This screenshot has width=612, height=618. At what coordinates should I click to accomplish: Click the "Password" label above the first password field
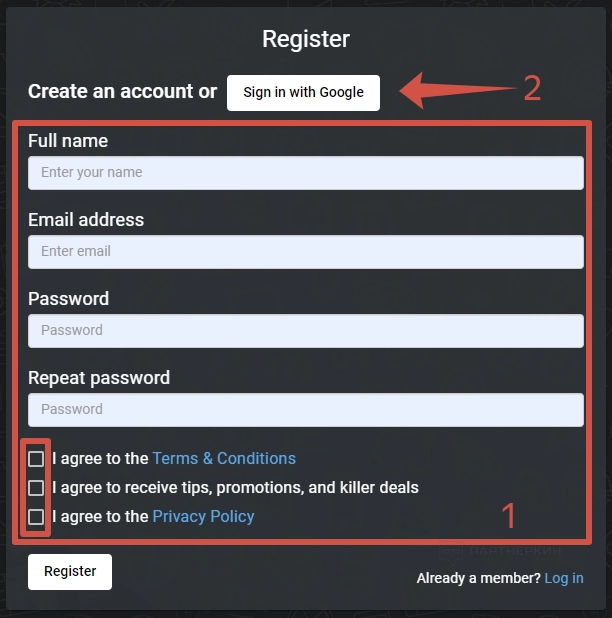click(68, 299)
